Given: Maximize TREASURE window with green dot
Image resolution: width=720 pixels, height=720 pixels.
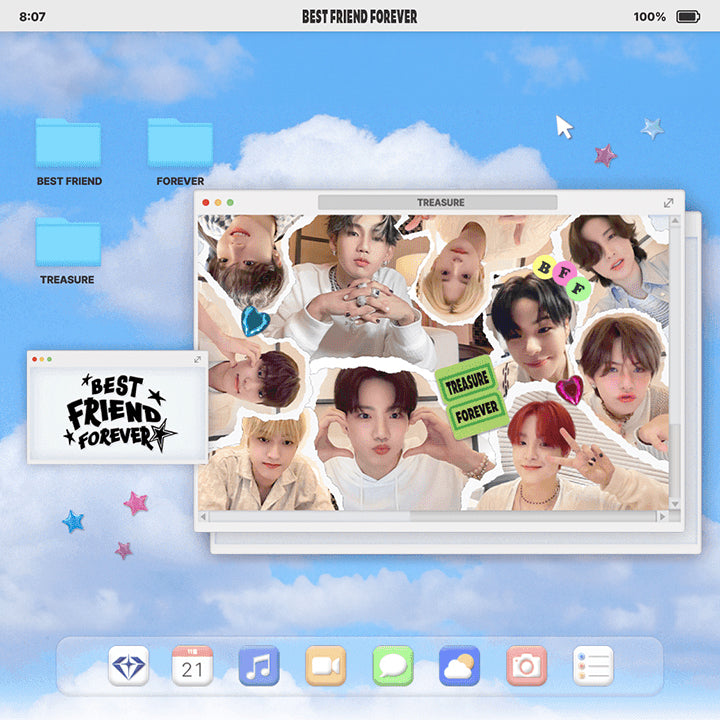Looking at the screenshot, I should tap(231, 202).
